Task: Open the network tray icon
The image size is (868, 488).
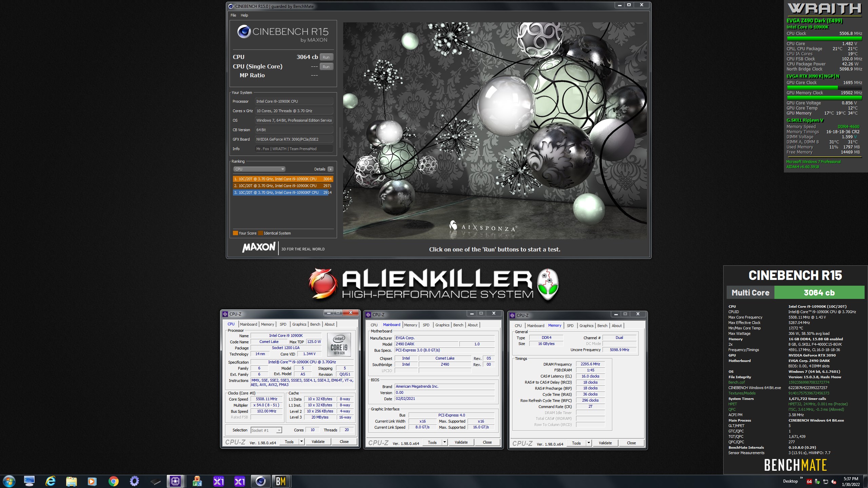Action: (x=825, y=482)
